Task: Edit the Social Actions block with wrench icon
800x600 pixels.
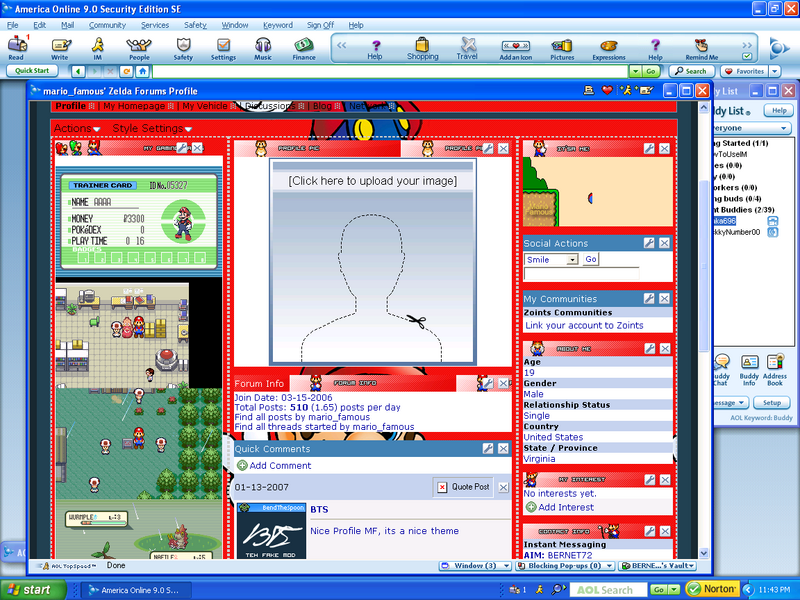Action: pyautogui.click(x=648, y=243)
